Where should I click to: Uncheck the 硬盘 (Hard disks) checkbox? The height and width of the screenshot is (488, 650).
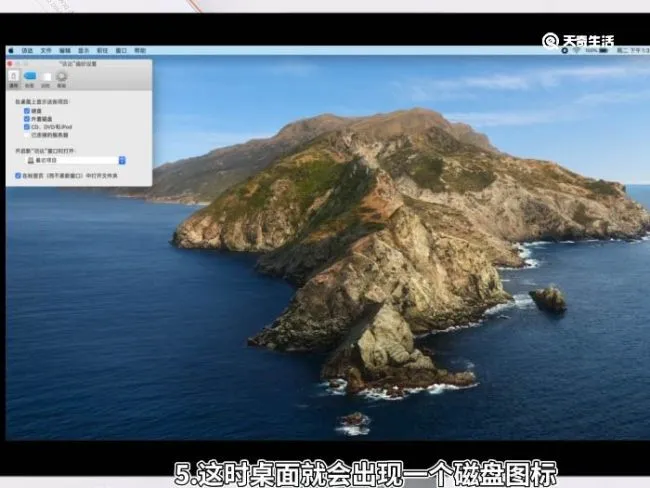[27, 111]
